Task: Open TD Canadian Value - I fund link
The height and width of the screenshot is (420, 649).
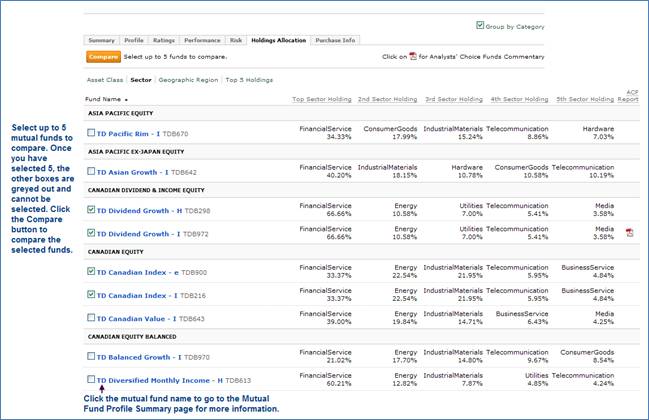Action: point(137,319)
